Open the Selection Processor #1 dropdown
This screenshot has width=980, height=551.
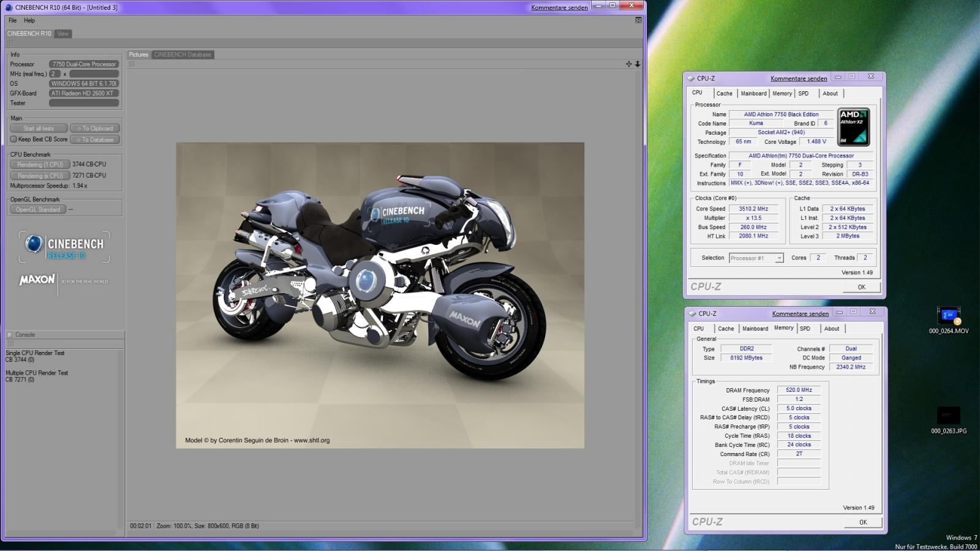click(x=756, y=258)
